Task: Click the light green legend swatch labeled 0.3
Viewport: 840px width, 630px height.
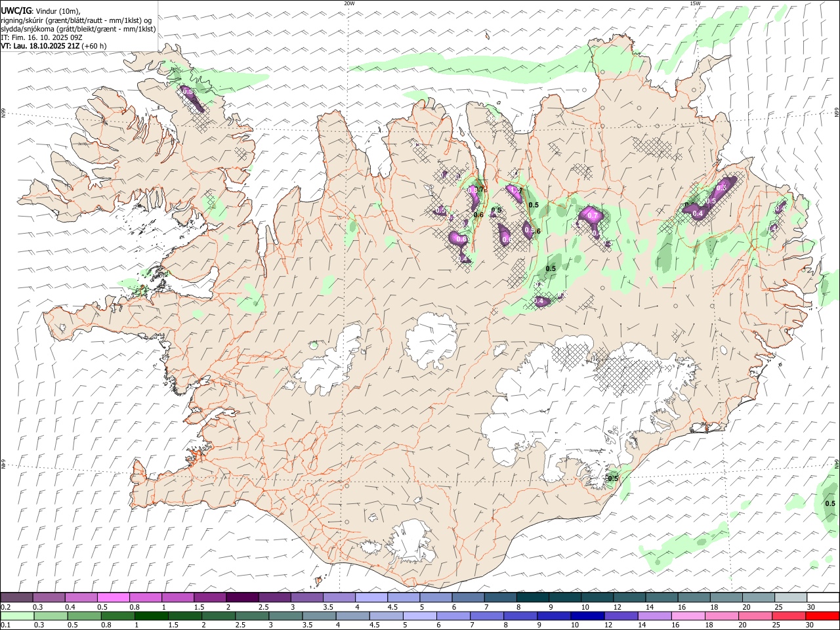Action: click(x=51, y=616)
